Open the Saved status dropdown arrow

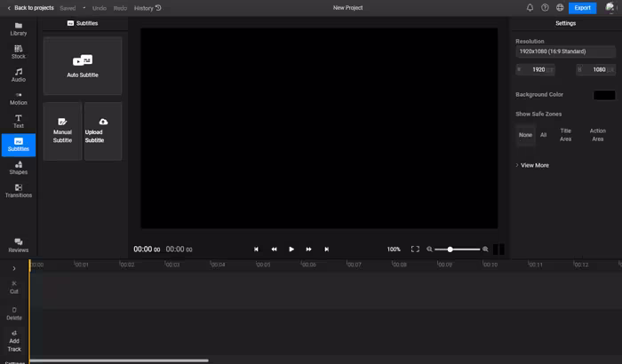click(x=84, y=7)
